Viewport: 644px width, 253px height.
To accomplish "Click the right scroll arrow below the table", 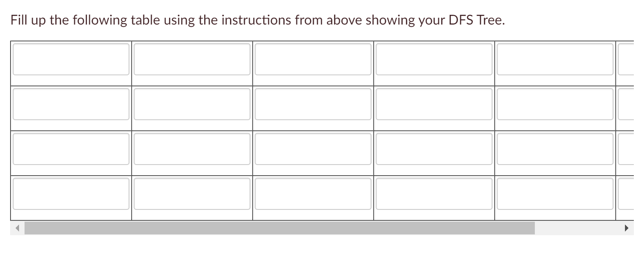I will pos(627,228).
